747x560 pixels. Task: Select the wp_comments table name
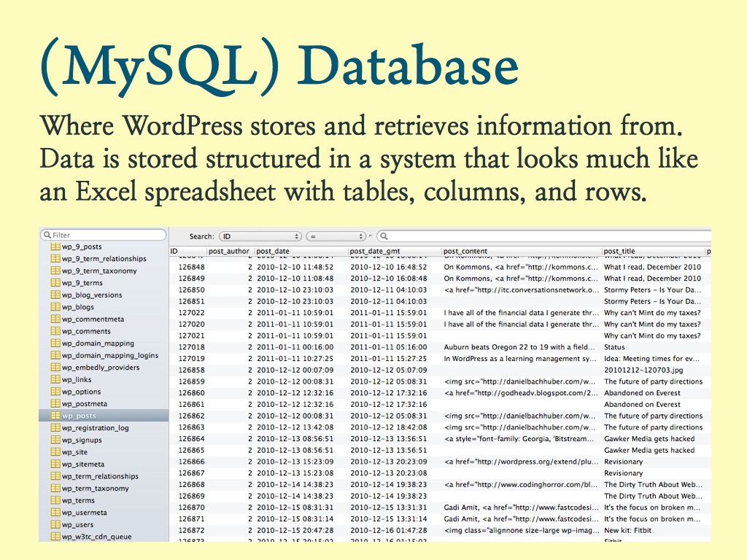tap(86, 332)
